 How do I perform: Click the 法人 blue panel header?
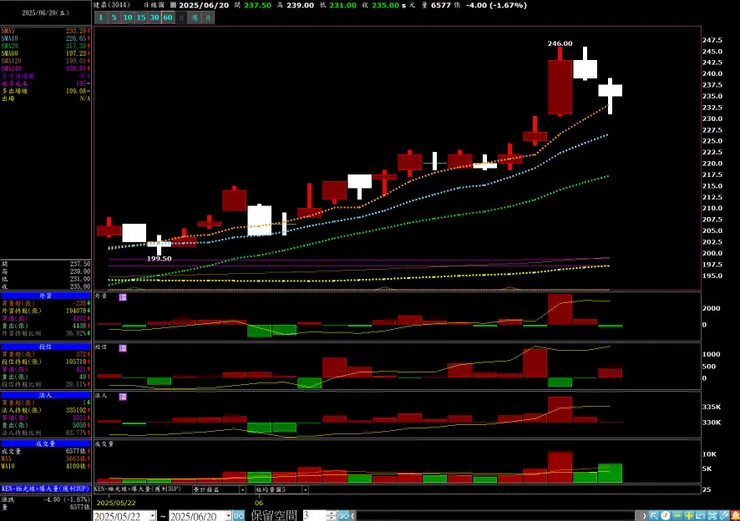coord(45,395)
